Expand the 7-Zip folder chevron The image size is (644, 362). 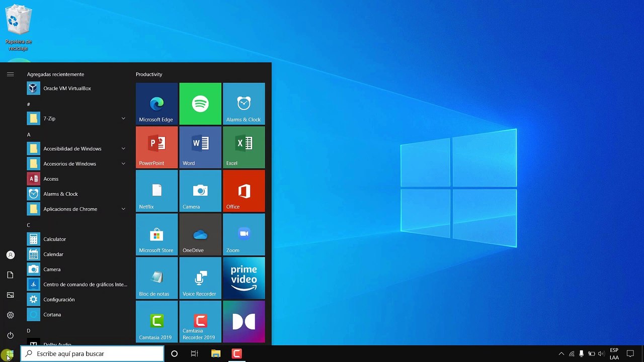(x=123, y=119)
